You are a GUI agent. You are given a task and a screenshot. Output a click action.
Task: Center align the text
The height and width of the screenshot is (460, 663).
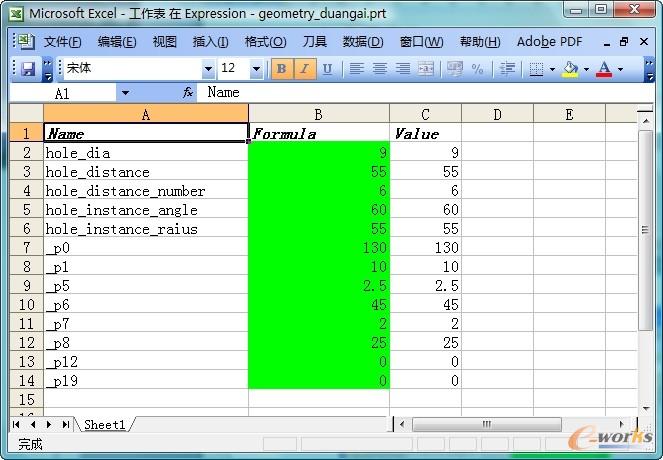point(380,69)
